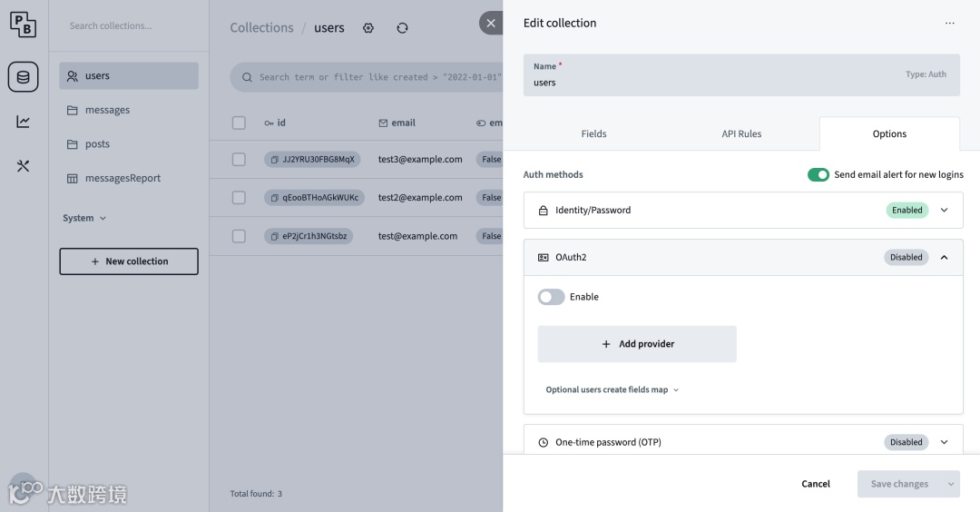The width and height of the screenshot is (980, 512).
Task: Copy the JJ2YRU30FBG8MqX record id
Action: (x=275, y=160)
